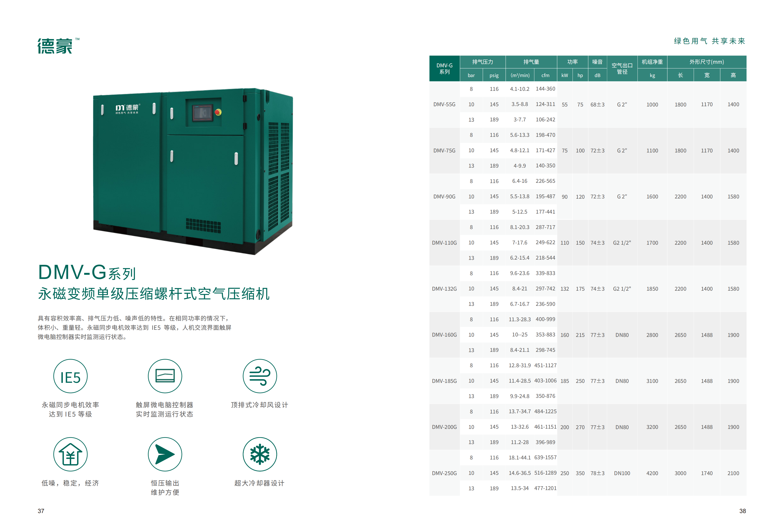Click the snowflake cooler icon

pos(259,454)
